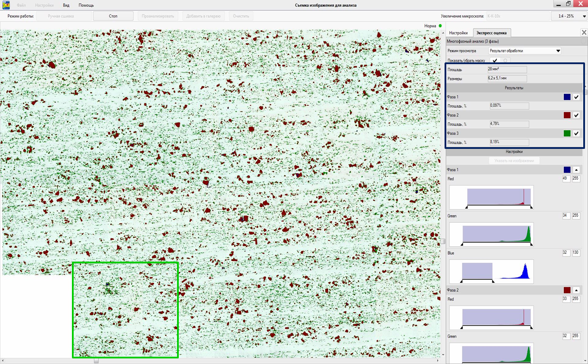Click the Фаза 2 dark red color swatch in results

pyautogui.click(x=567, y=115)
